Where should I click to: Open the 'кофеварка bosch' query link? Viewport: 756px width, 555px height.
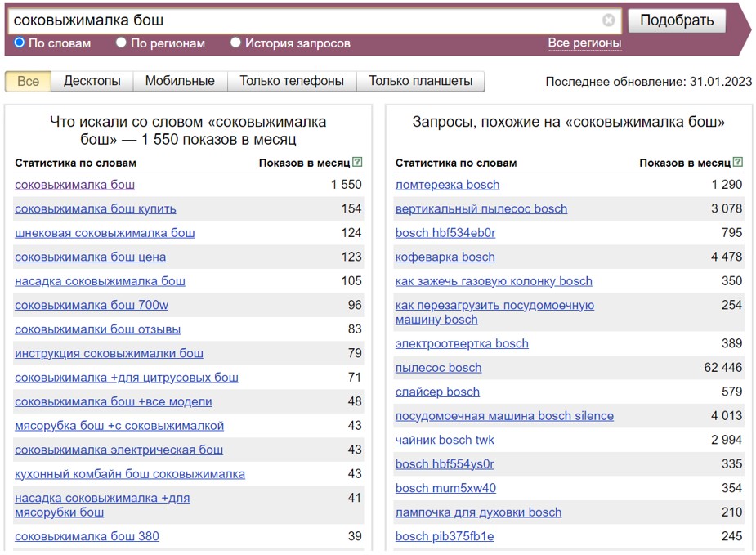tap(445, 257)
